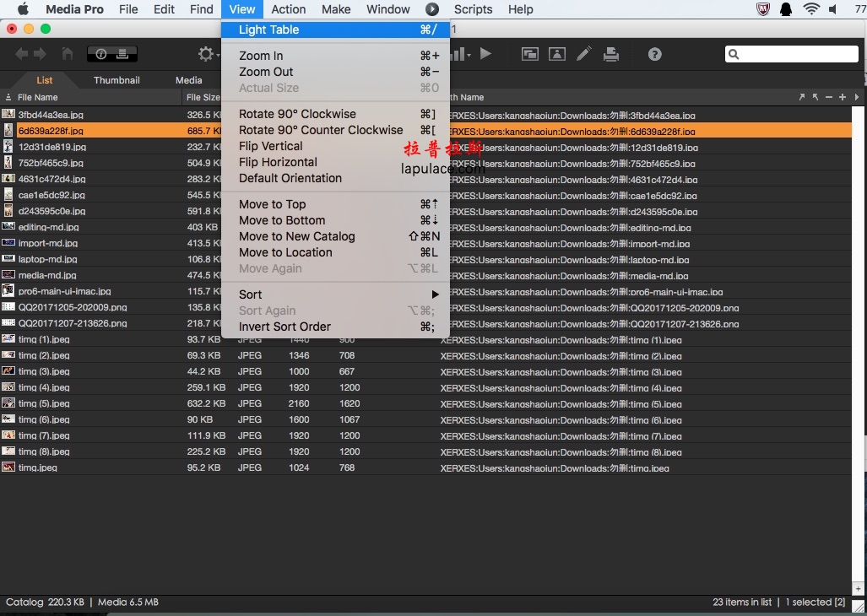This screenshot has height=616, width=867.
Task: Click the 632.2 KB file size cell
Action: [206, 403]
